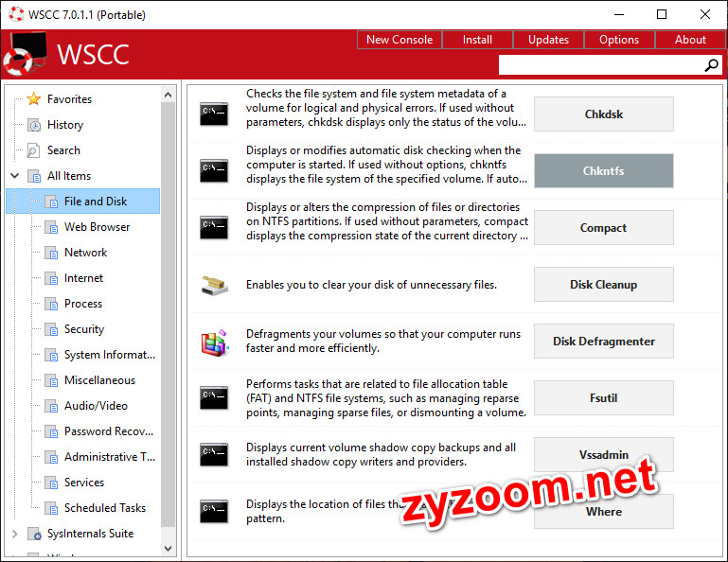
Task: Select the Network category label
Action: [x=86, y=253]
